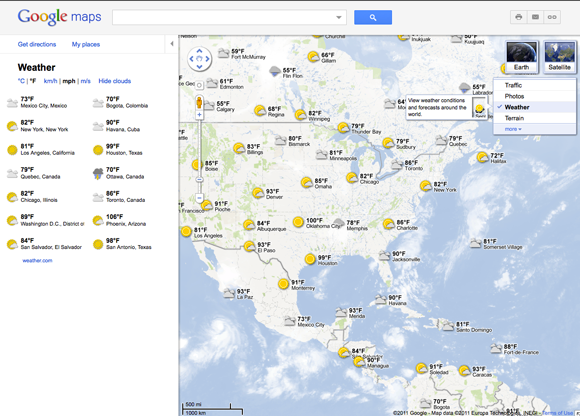This screenshot has height=416, width=580.
Task: Click the link chain icon
Action: click(552, 17)
